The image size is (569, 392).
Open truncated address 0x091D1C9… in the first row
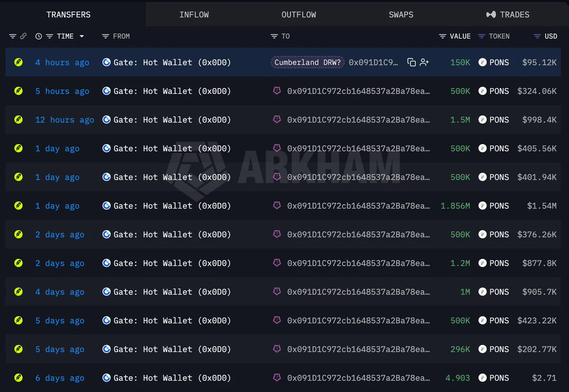click(374, 63)
